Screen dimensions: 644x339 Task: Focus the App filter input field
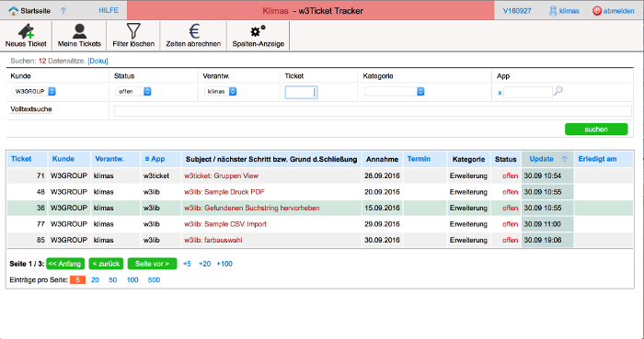[528, 92]
